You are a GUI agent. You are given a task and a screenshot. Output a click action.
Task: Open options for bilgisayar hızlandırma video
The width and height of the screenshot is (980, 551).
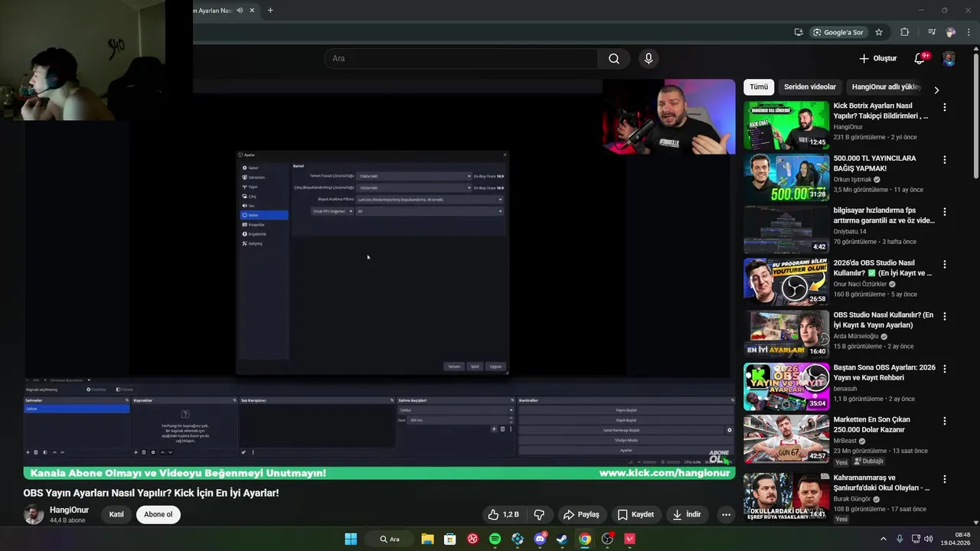[945, 212]
